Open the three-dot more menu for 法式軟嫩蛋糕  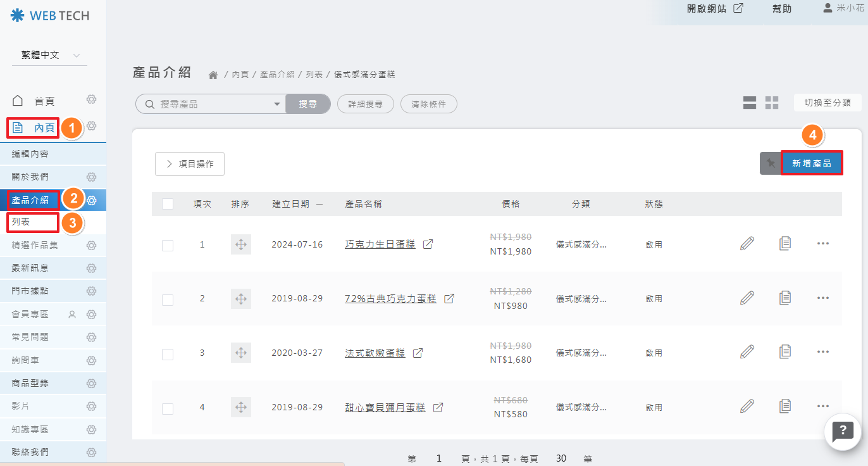click(x=822, y=352)
